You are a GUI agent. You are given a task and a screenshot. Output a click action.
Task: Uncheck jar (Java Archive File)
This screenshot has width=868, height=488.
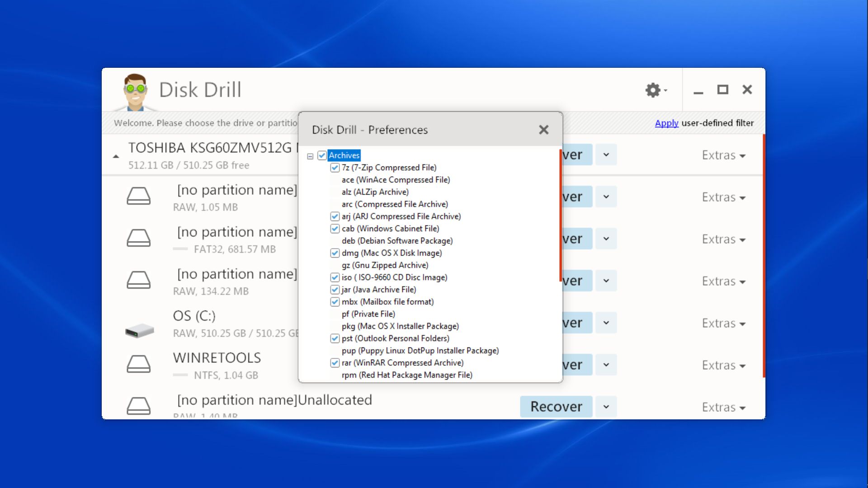click(x=335, y=290)
